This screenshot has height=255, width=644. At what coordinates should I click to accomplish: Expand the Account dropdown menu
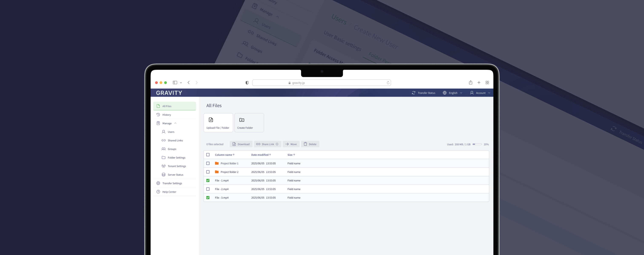coord(480,93)
